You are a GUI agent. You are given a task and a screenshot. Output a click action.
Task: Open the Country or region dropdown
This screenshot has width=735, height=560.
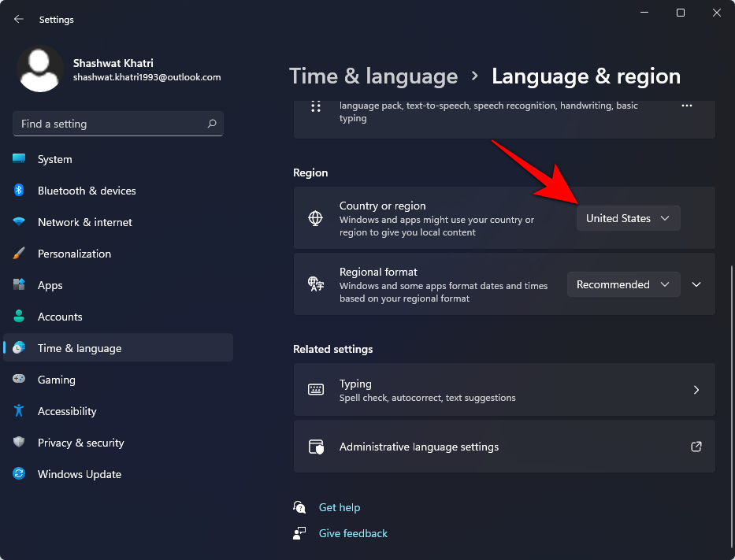click(628, 218)
